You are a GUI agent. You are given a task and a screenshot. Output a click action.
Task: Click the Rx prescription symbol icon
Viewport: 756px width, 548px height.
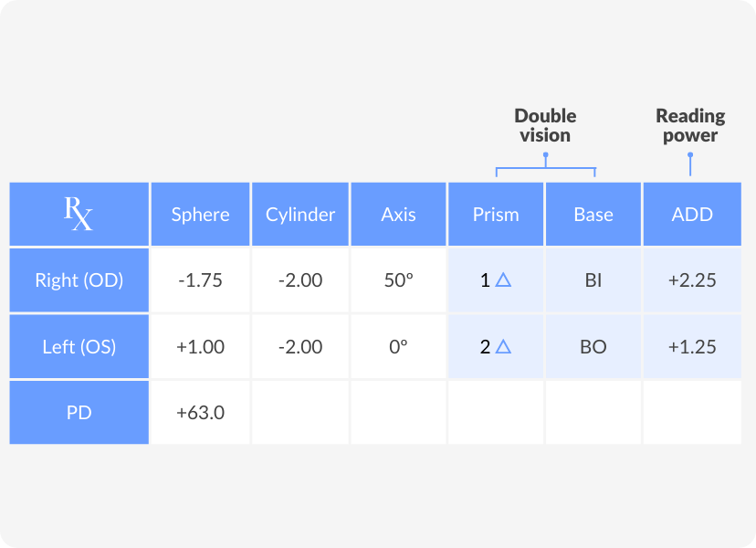(79, 213)
